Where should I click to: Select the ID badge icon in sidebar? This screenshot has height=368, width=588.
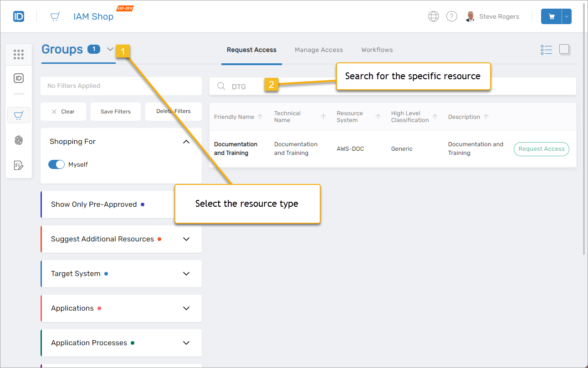pos(19,78)
